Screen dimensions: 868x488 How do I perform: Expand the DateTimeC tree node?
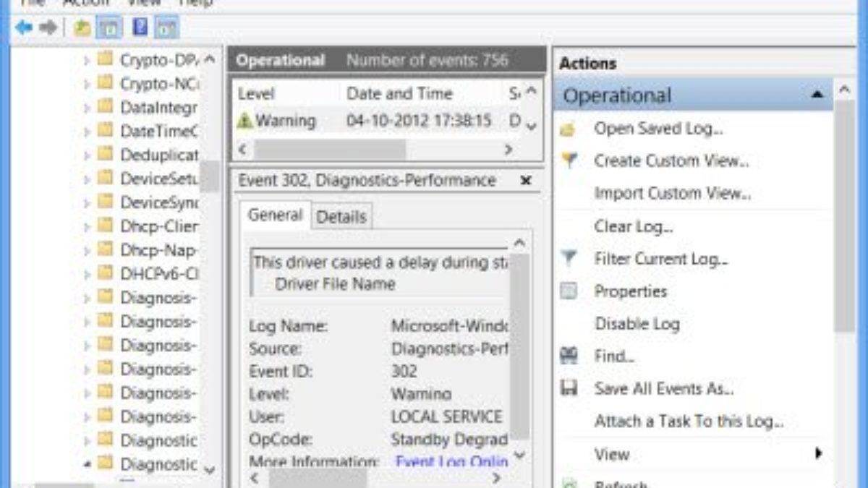(x=87, y=132)
